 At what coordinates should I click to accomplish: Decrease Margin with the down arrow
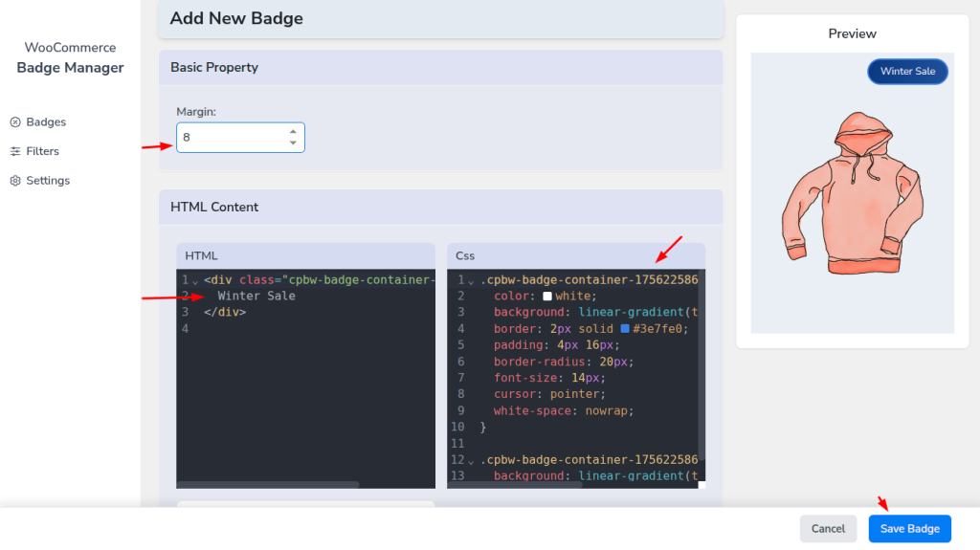pos(293,143)
